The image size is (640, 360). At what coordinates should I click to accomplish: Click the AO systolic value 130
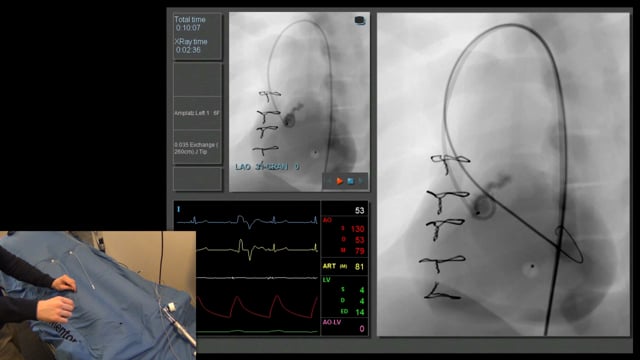pyautogui.click(x=357, y=229)
